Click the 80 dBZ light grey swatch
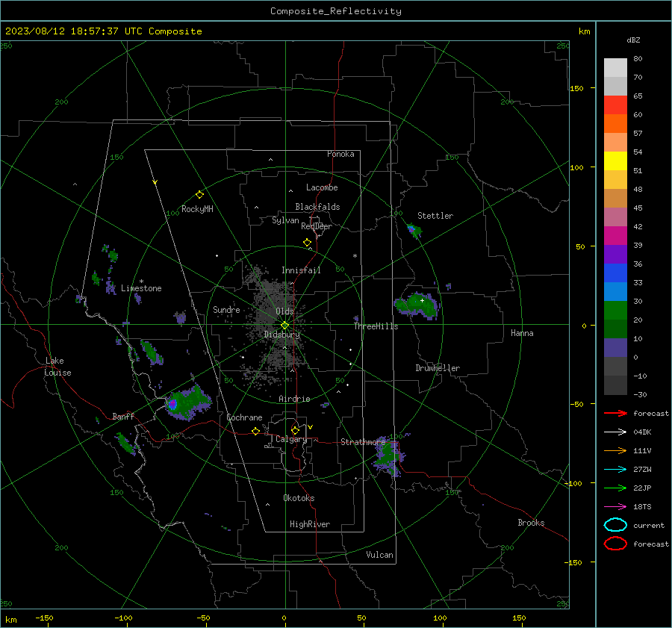The image size is (672, 628). pyautogui.click(x=615, y=67)
